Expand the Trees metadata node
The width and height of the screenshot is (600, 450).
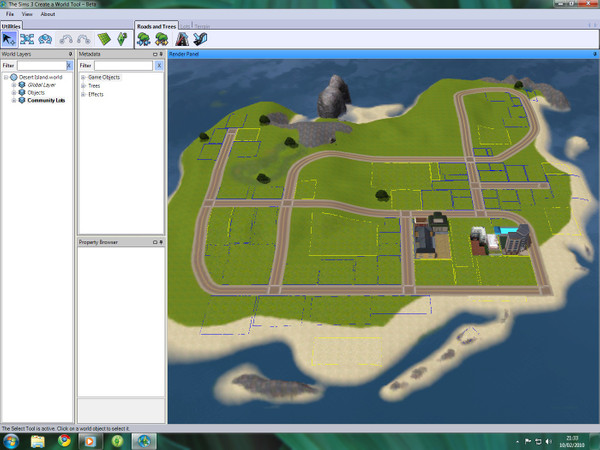(84, 85)
